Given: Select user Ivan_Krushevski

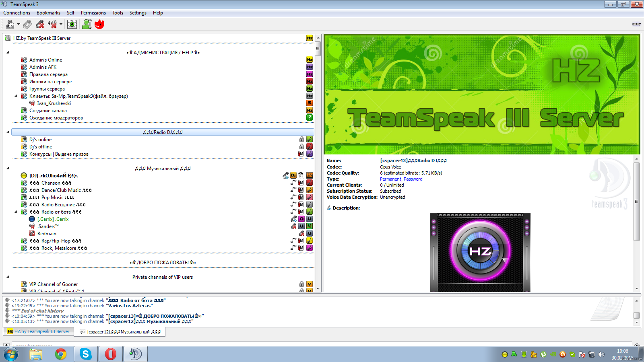Looking at the screenshot, I should point(54,103).
